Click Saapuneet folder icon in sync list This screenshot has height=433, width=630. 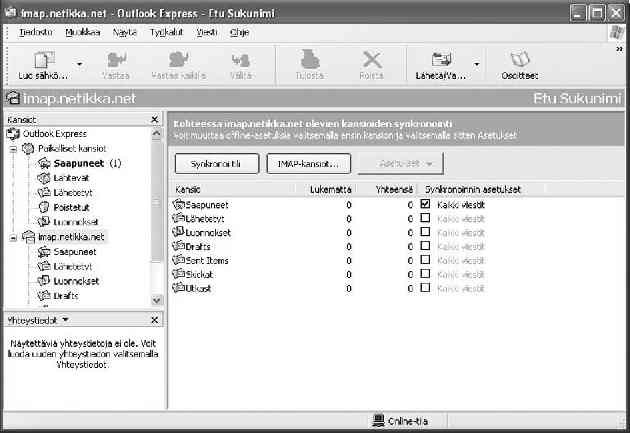tap(178, 204)
